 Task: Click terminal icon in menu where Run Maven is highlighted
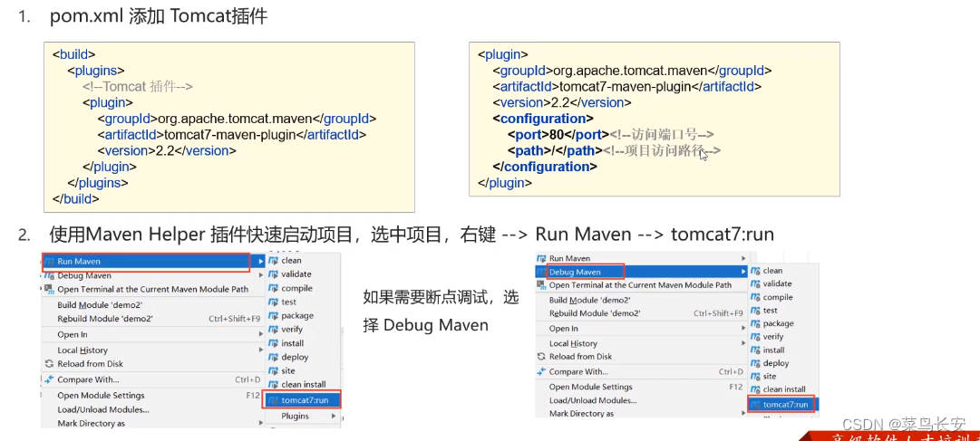pyautogui.click(x=49, y=289)
